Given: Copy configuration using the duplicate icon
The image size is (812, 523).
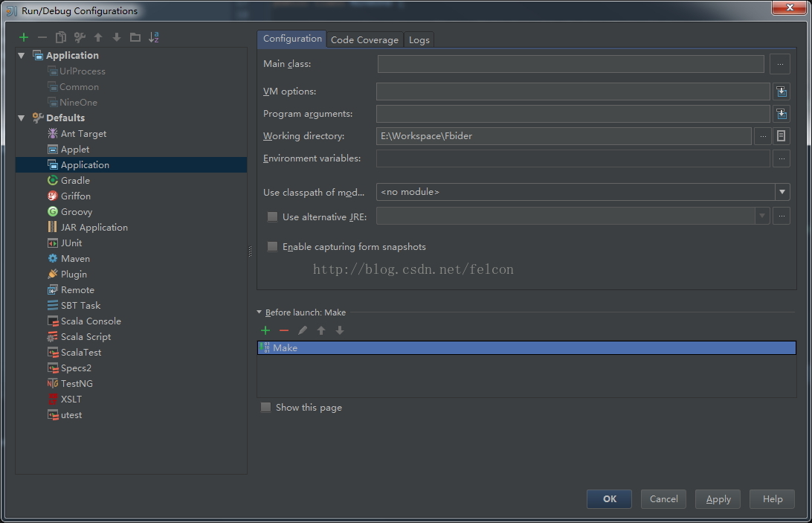Looking at the screenshot, I should (x=60, y=37).
